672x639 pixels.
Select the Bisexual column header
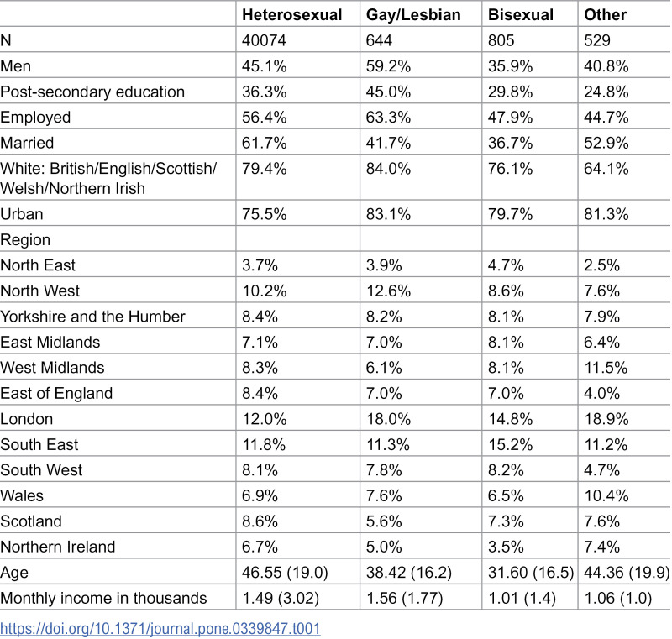click(x=521, y=15)
